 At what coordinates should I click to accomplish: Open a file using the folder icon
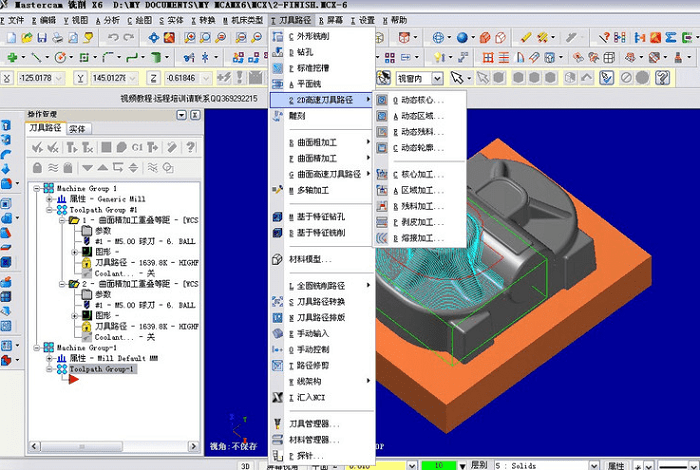coord(26,38)
